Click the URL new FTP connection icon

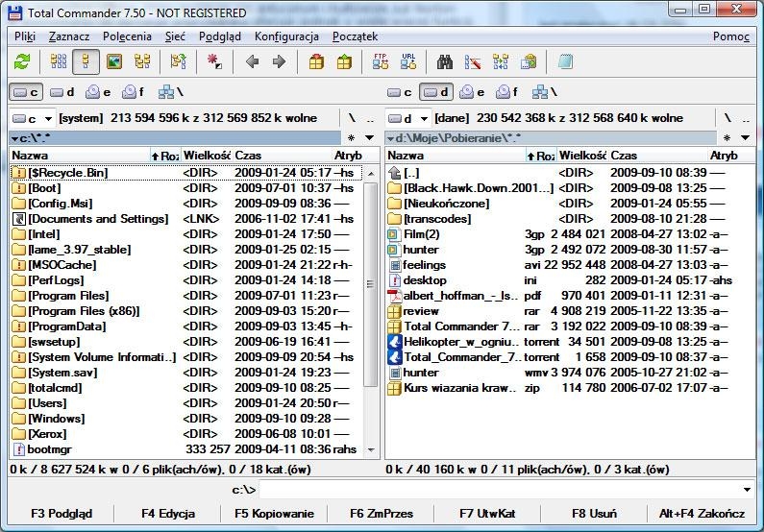(x=408, y=61)
